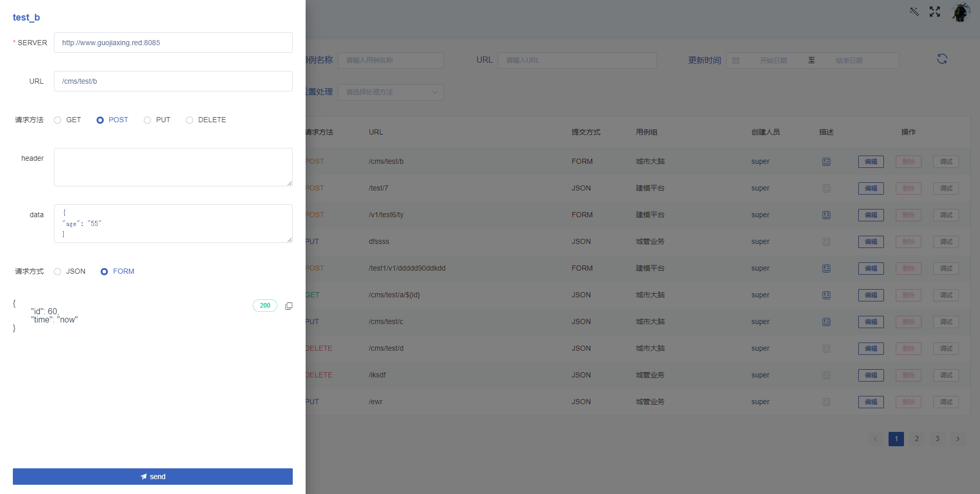Image resolution: width=980 pixels, height=494 pixels.
Task: Click 调试 on the /iksdf row
Action: [x=946, y=375]
